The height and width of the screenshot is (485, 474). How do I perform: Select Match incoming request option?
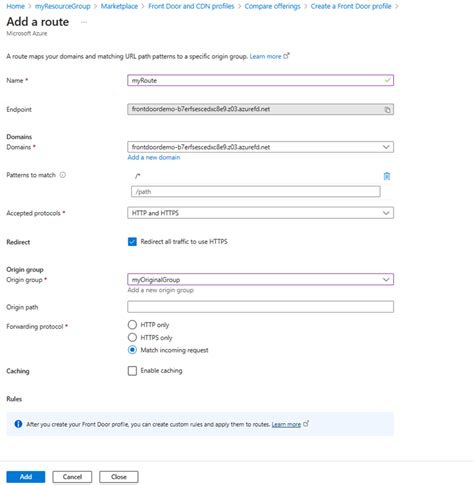tap(132, 350)
